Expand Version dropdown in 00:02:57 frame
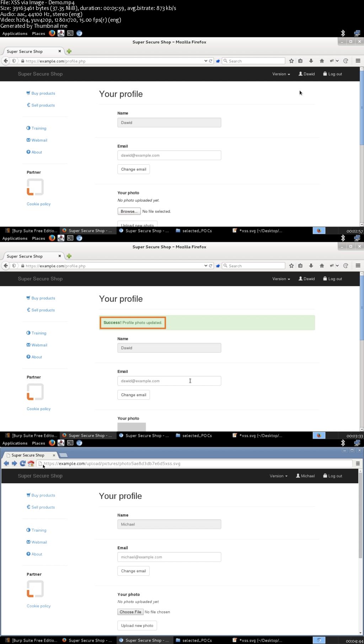The image size is (364, 644). tap(281, 74)
